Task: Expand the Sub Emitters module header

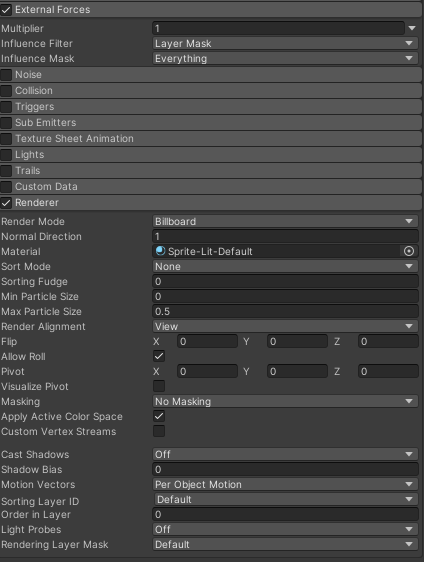Action: [x=211, y=123]
